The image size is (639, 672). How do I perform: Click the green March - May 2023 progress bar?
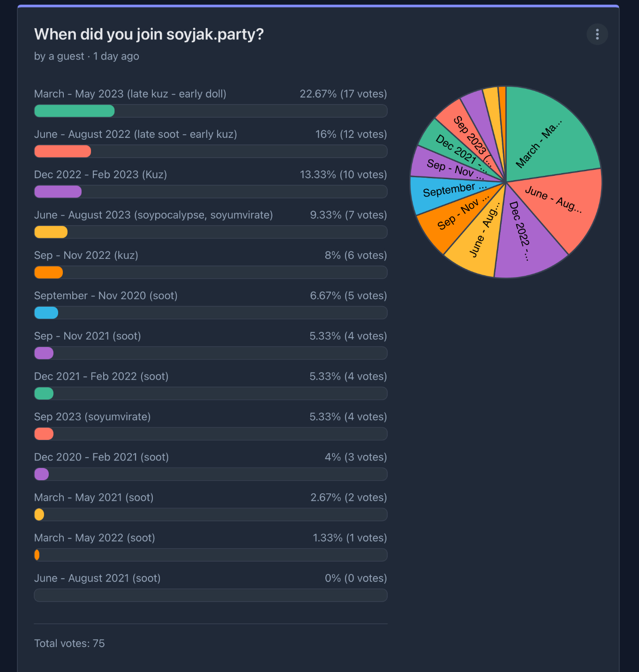[75, 111]
